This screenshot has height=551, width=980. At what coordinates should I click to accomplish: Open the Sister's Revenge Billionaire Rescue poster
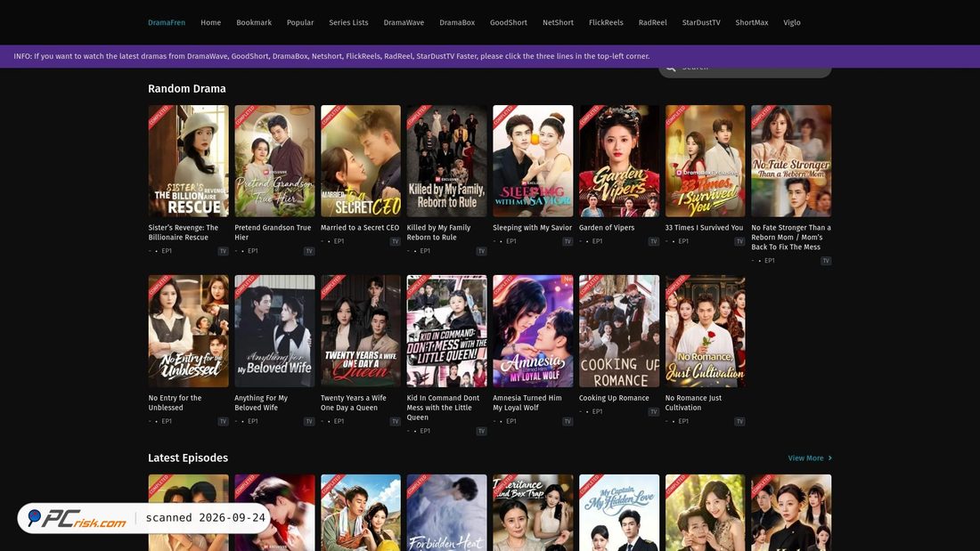pyautogui.click(x=188, y=160)
